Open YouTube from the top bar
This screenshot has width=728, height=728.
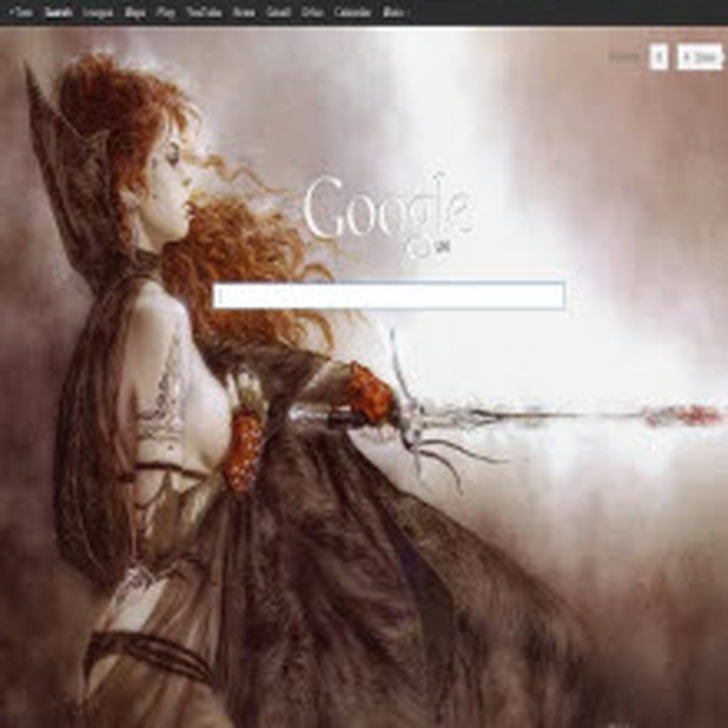click(x=204, y=12)
